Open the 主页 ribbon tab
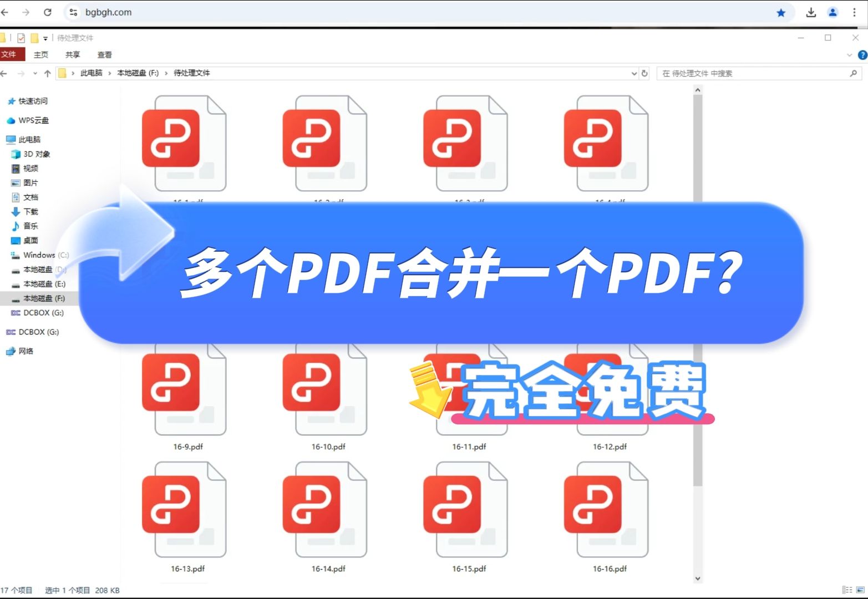868x599 pixels. pyautogui.click(x=41, y=55)
